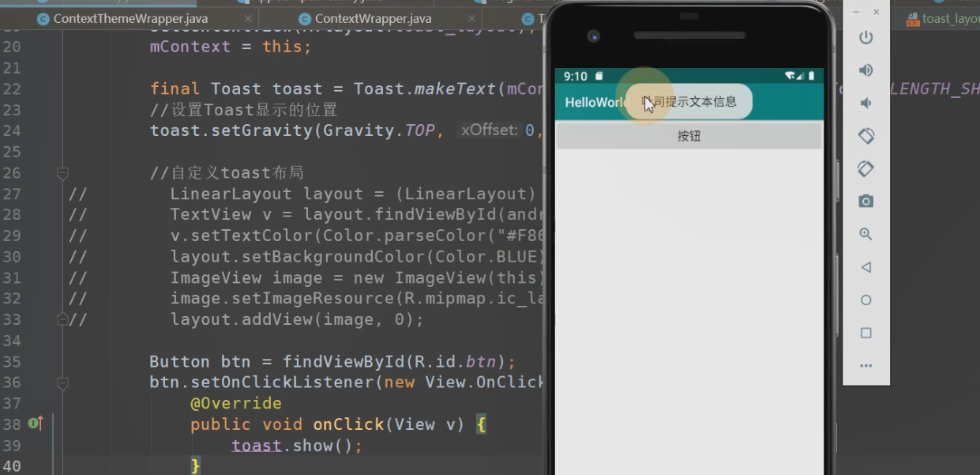This screenshot has height=475, width=980.
Task: Click the layout file icon on toast_layout tab
Action: click(x=913, y=18)
